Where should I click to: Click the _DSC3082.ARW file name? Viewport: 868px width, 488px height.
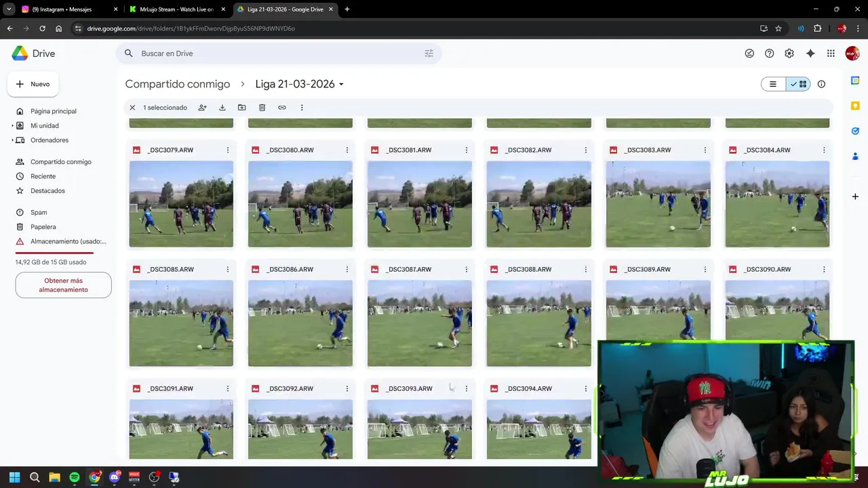point(528,150)
